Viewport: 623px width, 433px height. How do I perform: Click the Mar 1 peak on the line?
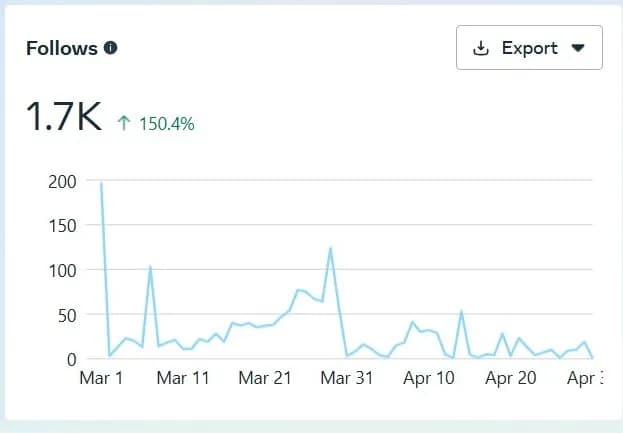[x=101, y=183]
